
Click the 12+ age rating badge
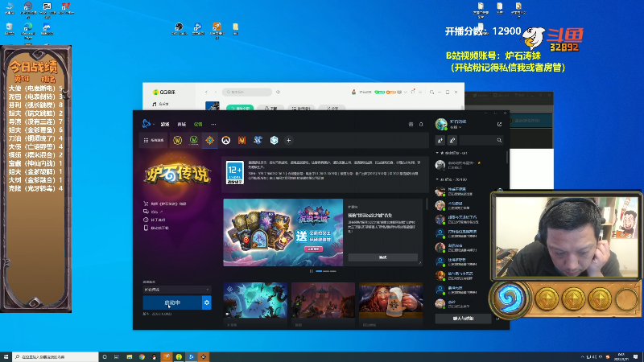tap(235, 172)
